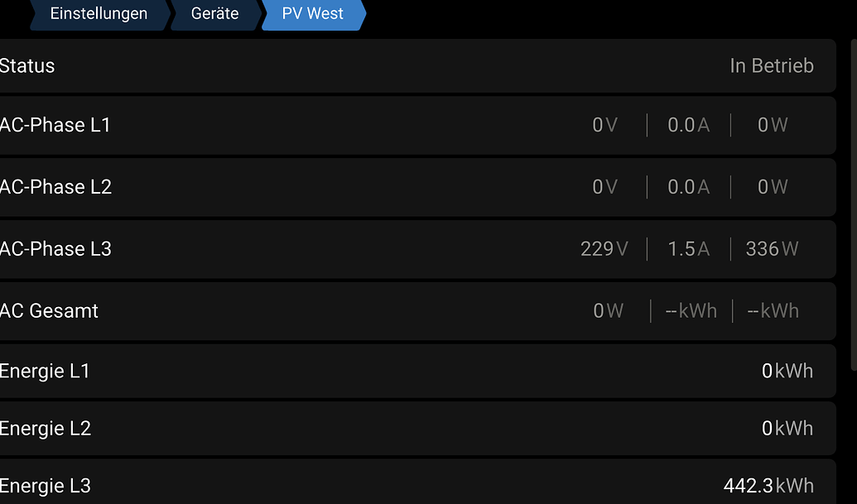Click the 1.5 A current on L3
Screen dimensions: 857x504
(x=688, y=249)
